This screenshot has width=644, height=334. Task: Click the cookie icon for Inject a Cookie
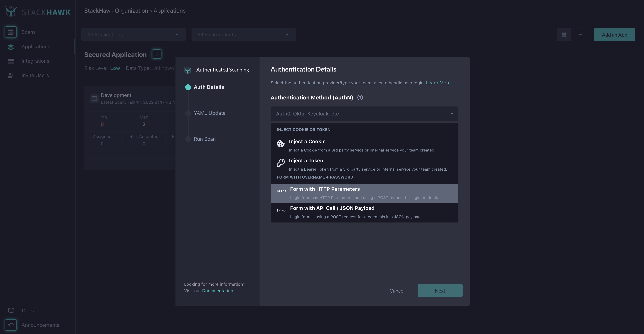coord(281,143)
